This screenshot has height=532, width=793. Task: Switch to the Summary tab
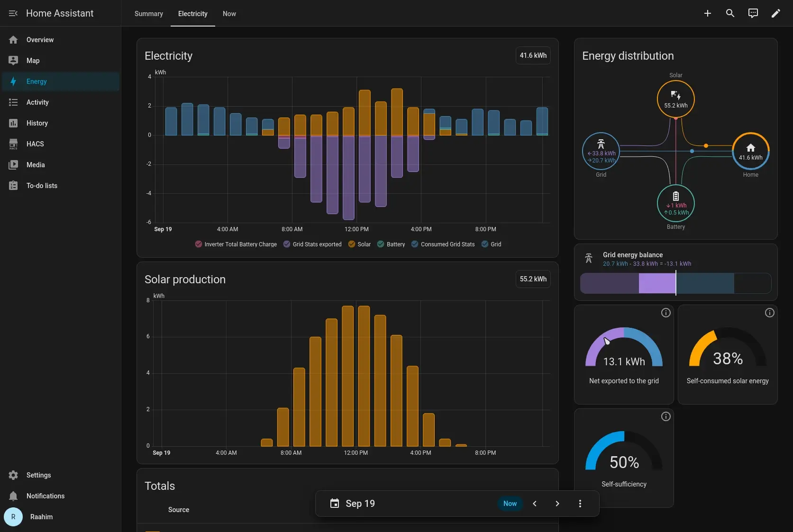point(149,14)
